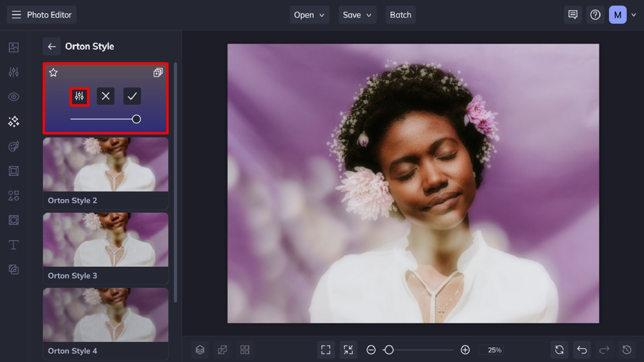This screenshot has height=362, width=644.
Task: Favorite the Orton Style effect via star icon
Action: pos(53,73)
